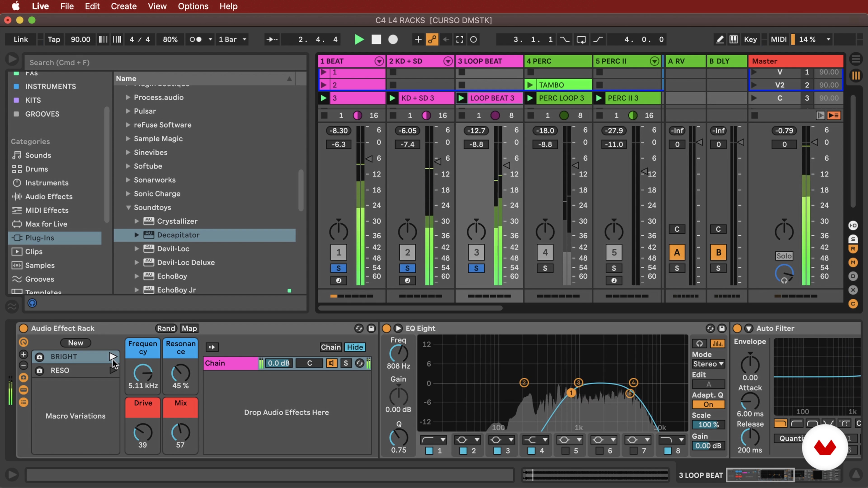Toggle track 4 PERC activator button
This screenshot has width=868, height=488.
545,252
